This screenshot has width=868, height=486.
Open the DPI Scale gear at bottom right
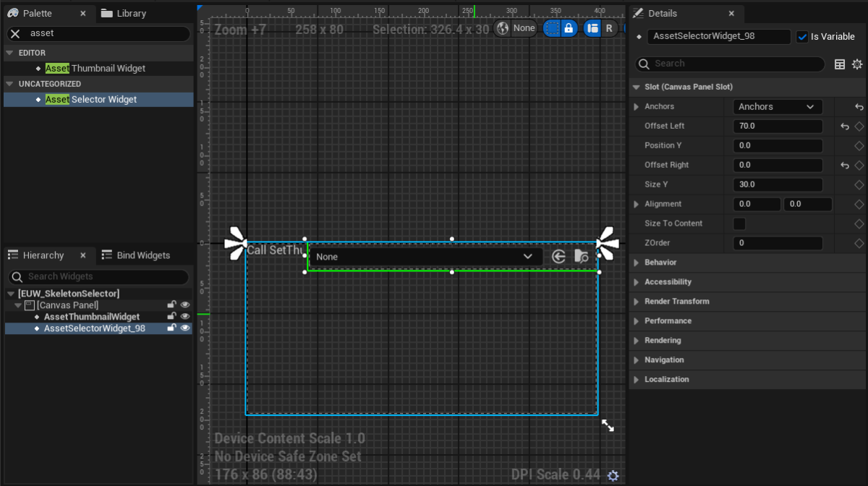coord(613,475)
